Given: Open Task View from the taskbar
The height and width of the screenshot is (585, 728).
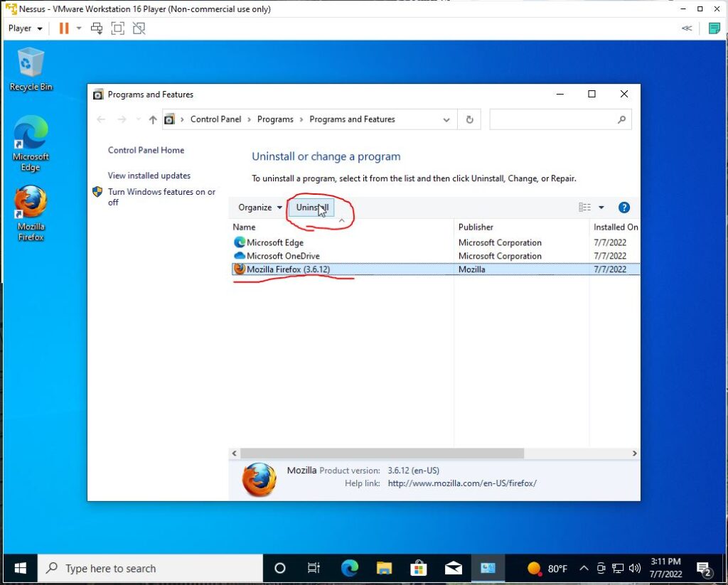Looking at the screenshot, I should [x=314, y=568].
